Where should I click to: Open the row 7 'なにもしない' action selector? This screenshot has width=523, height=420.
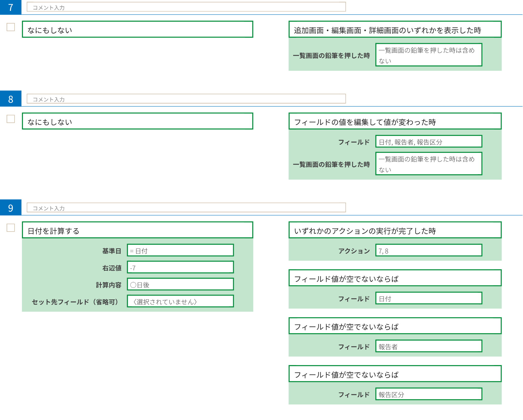point(137,30)
